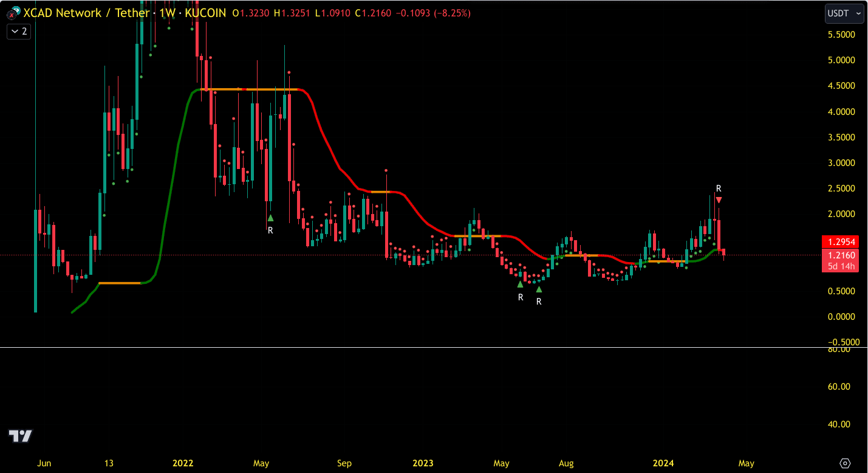Click the 60.00 label on lower pane axis
The height and width of the screenshot is (473, 868).
click(838, 387)
